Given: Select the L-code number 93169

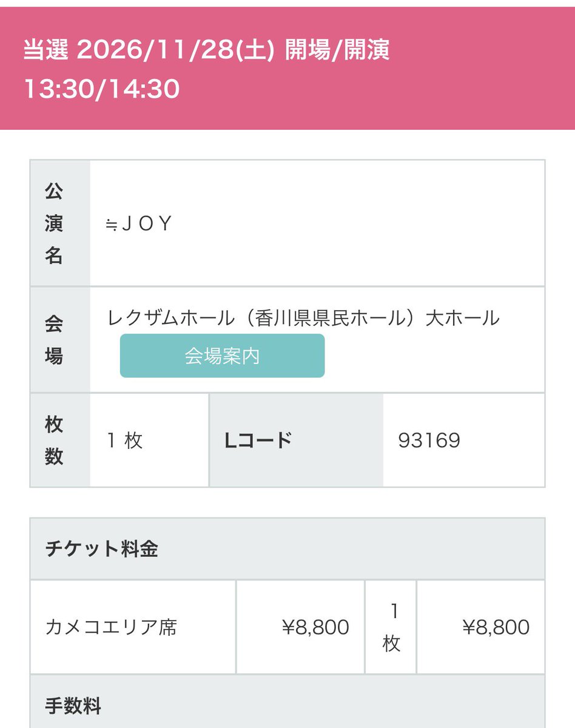Looking at the screenshot, I should (x=429, y=440).
